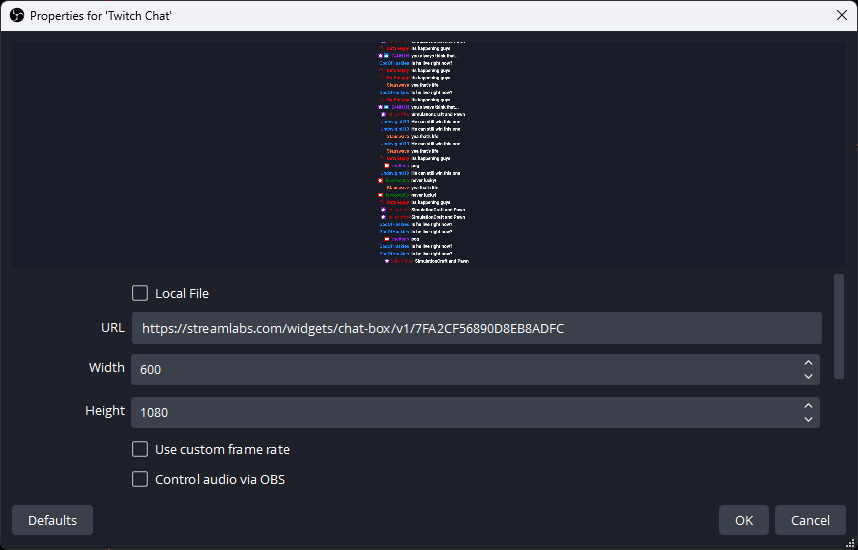858x550 pixels.
Task: Enable Control audio via OBS
Action: pos(140,479)
